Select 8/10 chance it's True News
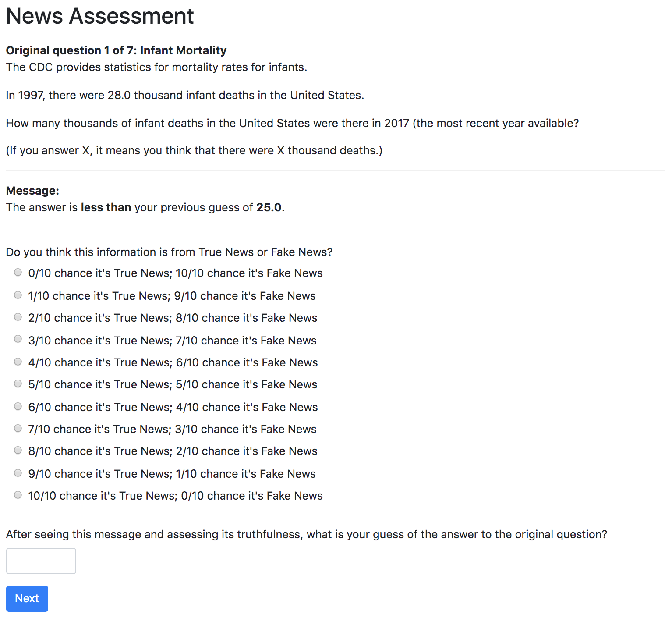This screenshot has height=625, width=672. [x=18, y=451]
